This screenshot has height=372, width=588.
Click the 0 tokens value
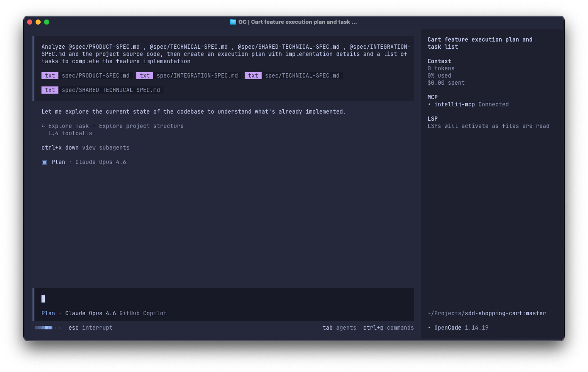coord(441,69)
